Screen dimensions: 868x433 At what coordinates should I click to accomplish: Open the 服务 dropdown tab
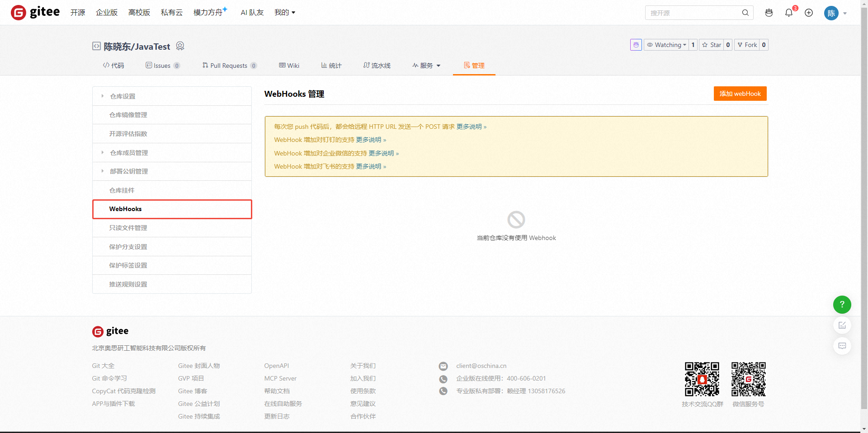426,66
